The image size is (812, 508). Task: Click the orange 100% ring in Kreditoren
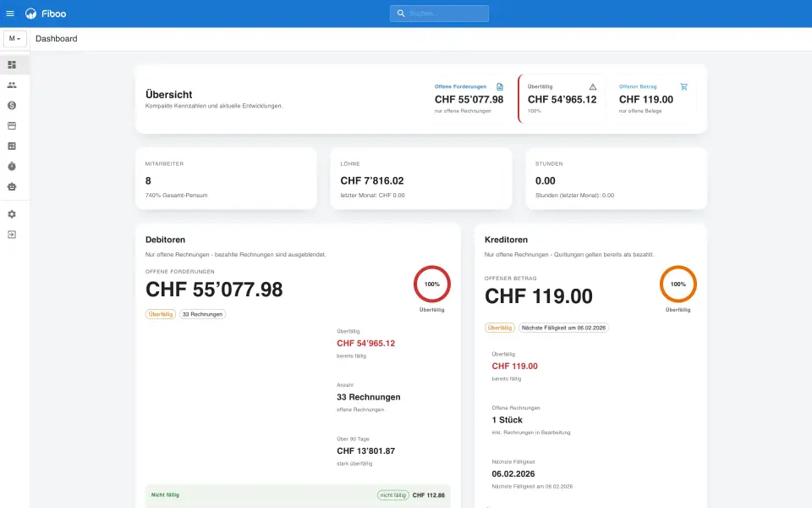[678, 284]
